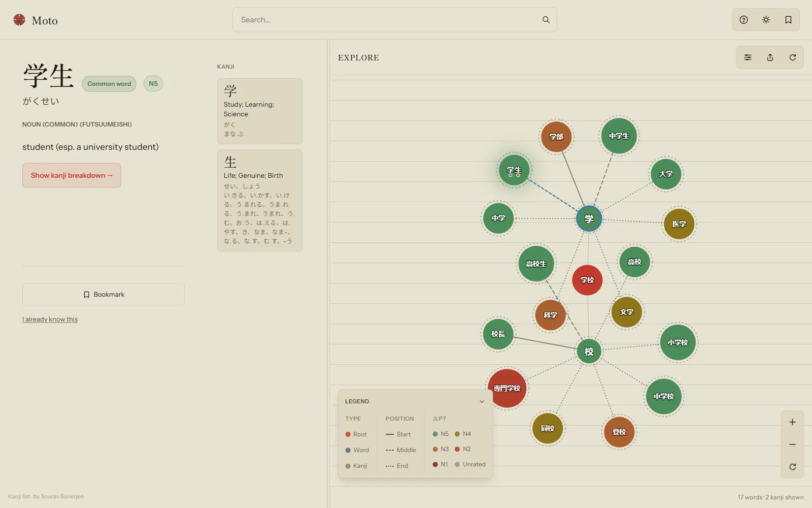Screen dimensions: 812x508
Task: Click the search magnifier icon
Action: [x=546, y=20]
